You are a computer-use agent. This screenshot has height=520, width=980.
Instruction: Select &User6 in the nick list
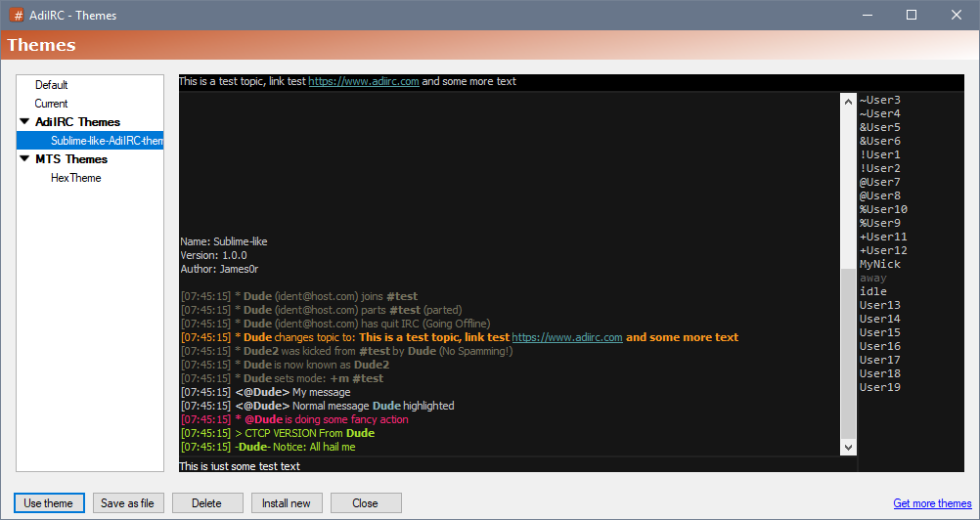tap(880, 141)
